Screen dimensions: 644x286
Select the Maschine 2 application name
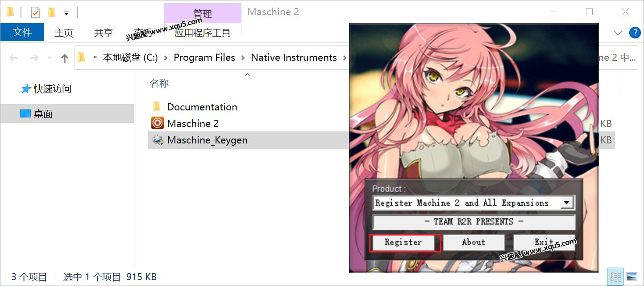[193, 123]
